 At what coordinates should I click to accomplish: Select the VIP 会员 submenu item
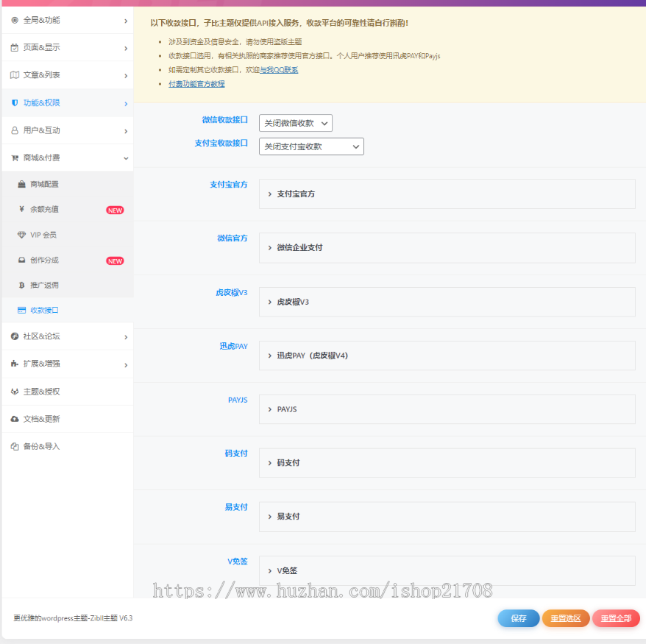tap(68, 235)
